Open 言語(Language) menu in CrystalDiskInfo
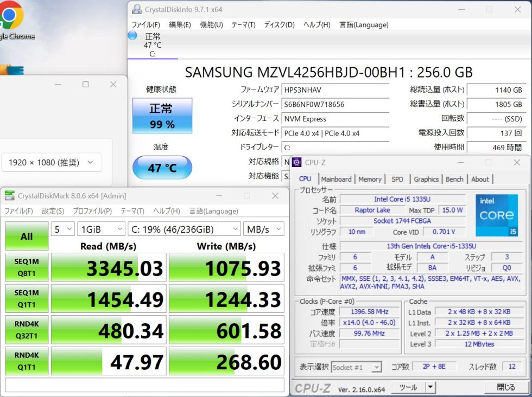This screenshot has height=397, width=532. (x=364, y=25)
